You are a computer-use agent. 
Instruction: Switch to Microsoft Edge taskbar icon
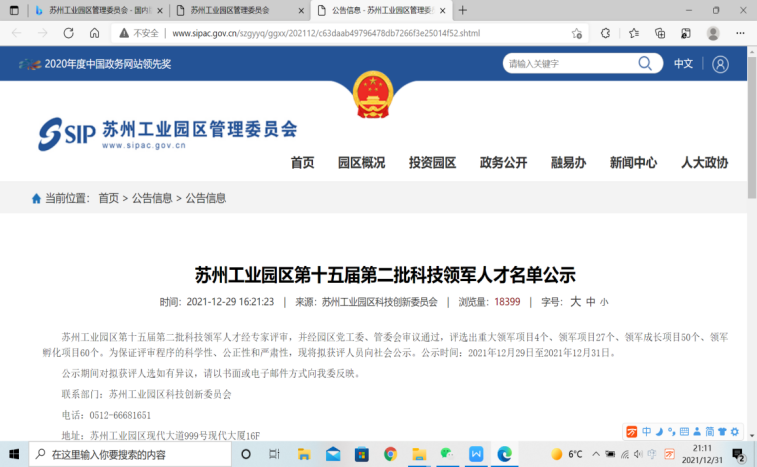[x=505, y=454]
